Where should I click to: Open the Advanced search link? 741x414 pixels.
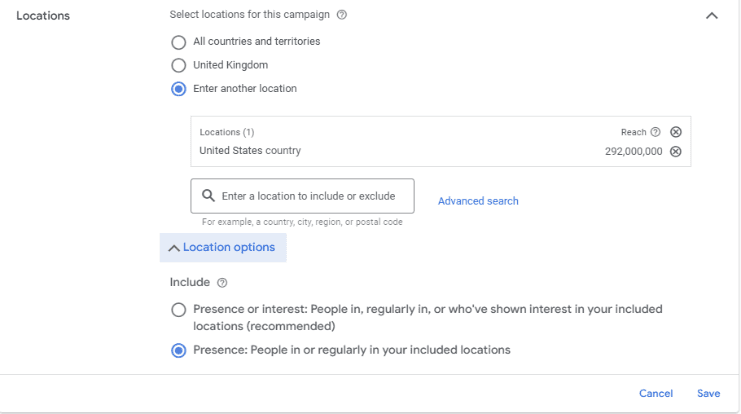(478, 201)
